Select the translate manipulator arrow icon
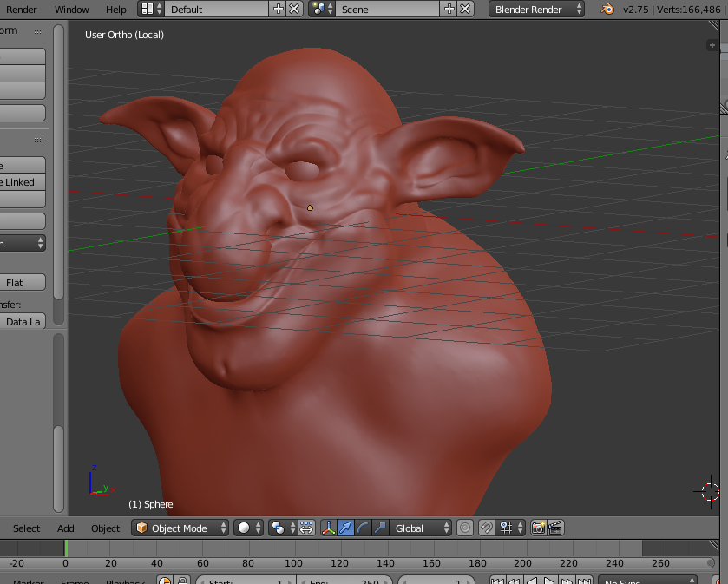The height and width of the screenshot is (584, 728). [x=345, y=528]
